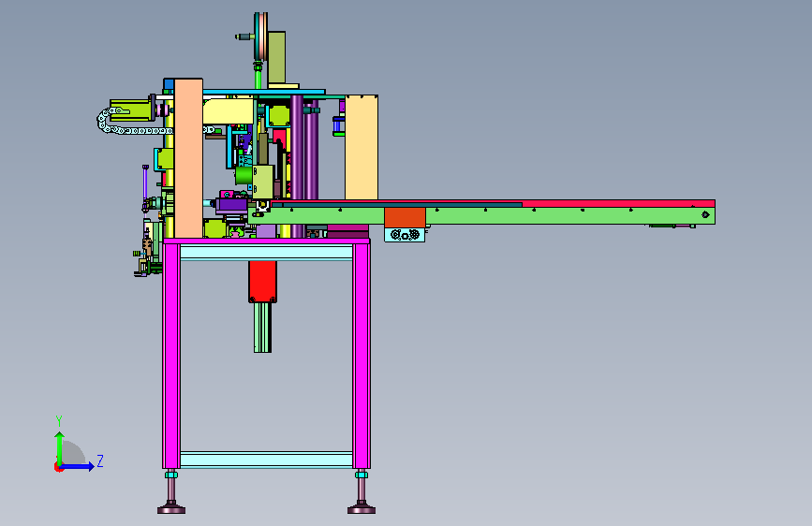Select the peach vertical panel
This screenshot has width=812, height=526.
tap(188, 158)
